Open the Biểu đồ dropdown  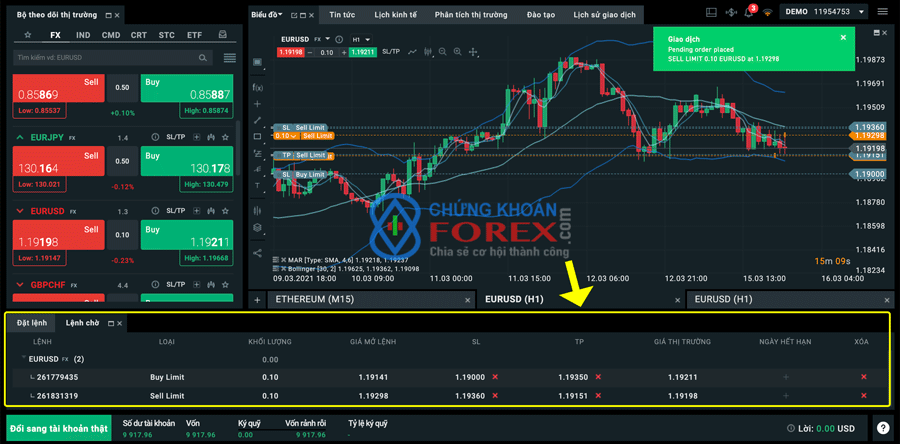tap(267, 14)
